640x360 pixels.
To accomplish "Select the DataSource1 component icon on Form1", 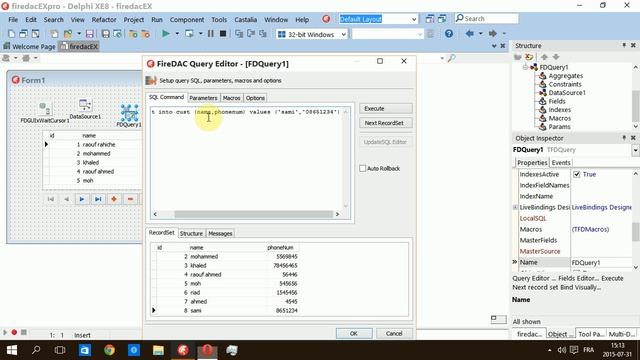I will (85, 105).
